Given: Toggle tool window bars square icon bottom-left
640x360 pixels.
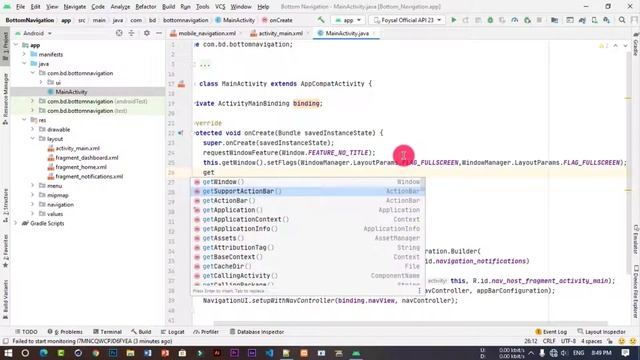Looking at the screenshot, I should click(5, 341).
